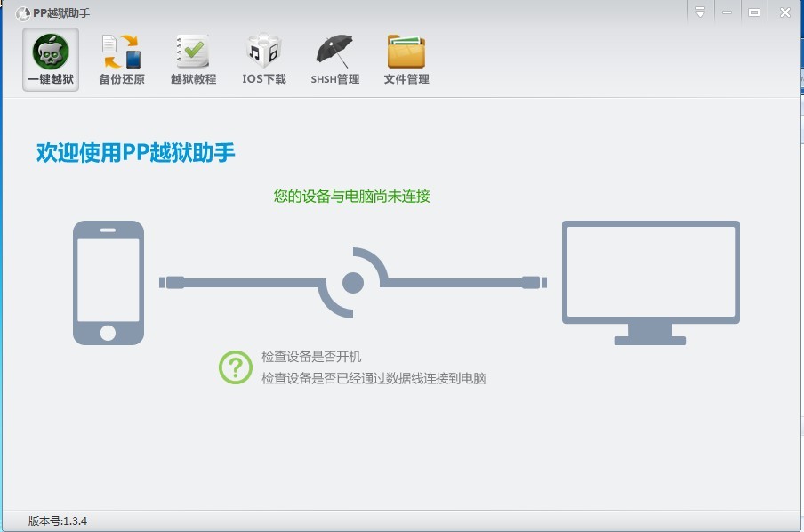Click the PP app logo in the title bar
The image size is (804, 532).
click(x=23, y=12)
